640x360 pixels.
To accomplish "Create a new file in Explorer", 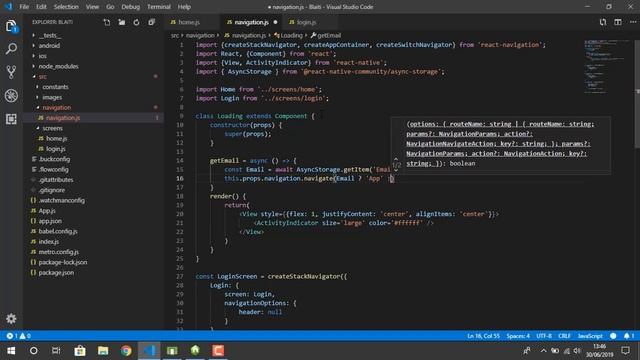I will click(107, 22).
